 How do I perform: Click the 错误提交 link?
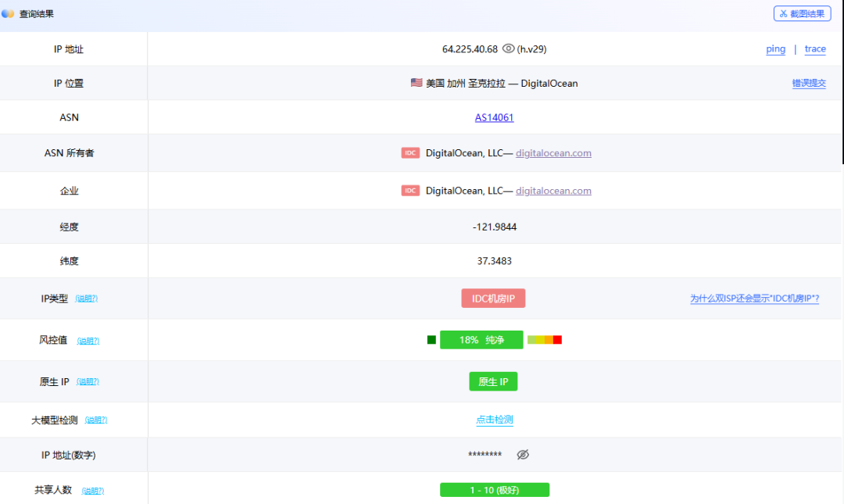coord(809,84)
